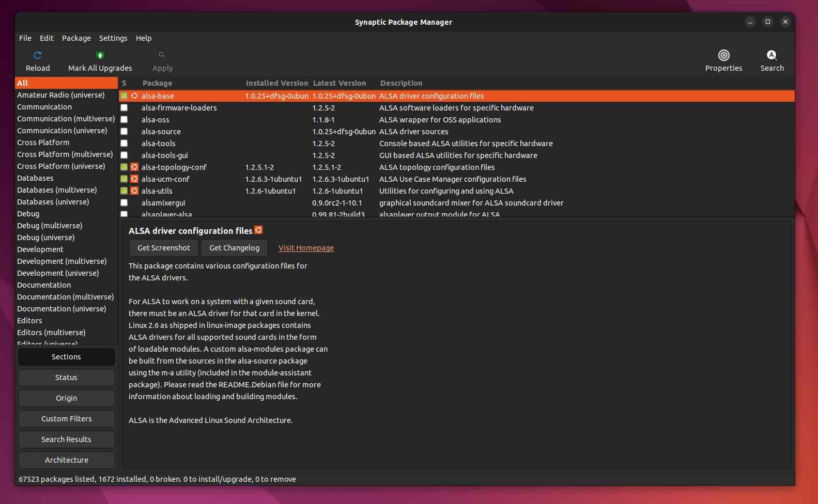Image resolution: width=818 pixels, height=504 pixels.
Task: Mark the alsa-firmware-loaders status checkbox
Action: pyautogui.click(x=124, y=108)
